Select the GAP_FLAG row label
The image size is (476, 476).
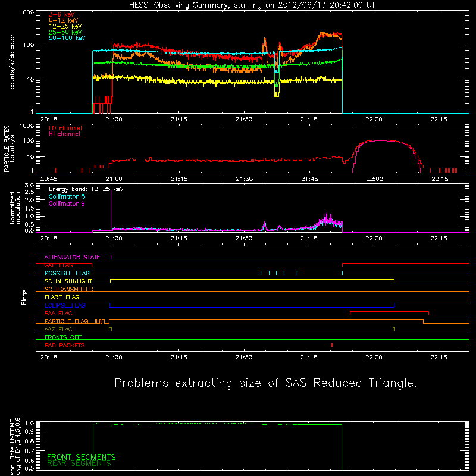(58, 265)
